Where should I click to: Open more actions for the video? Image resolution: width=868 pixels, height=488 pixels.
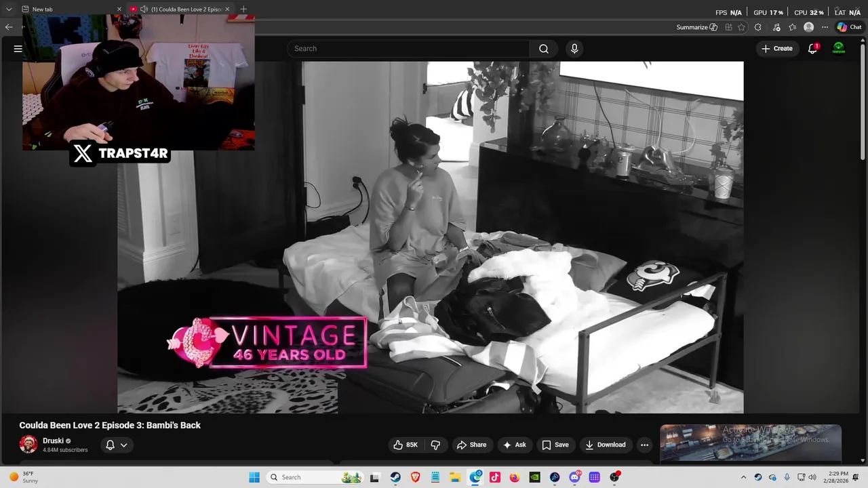pyautogui.click(x=644, y=445)
